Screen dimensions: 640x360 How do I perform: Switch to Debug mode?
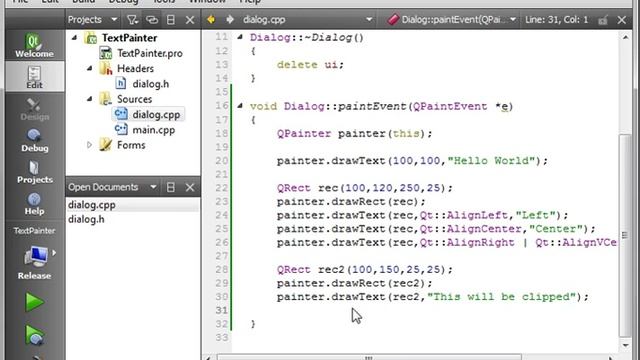[34, 140]
